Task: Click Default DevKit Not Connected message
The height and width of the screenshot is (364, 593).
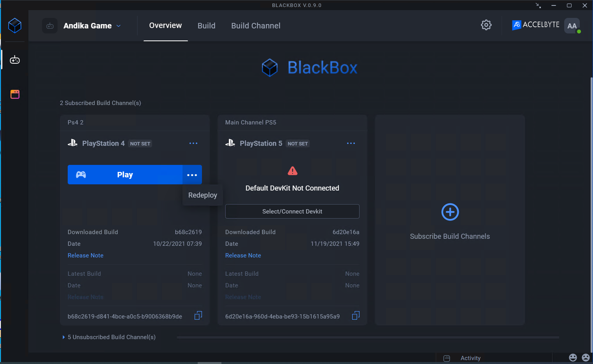Action: coord(292,188)
